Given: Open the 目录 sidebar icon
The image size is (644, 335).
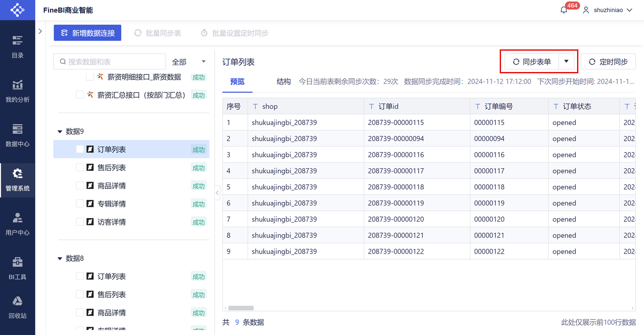Looking at the screenshot, I should tap(18, 46).
